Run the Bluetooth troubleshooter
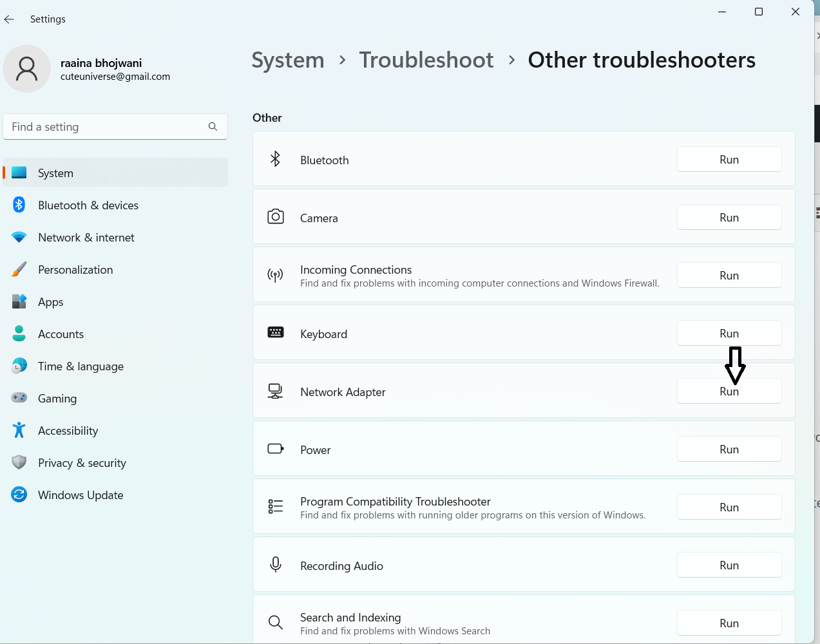820x644 pixels. click(x=729, y=160)
